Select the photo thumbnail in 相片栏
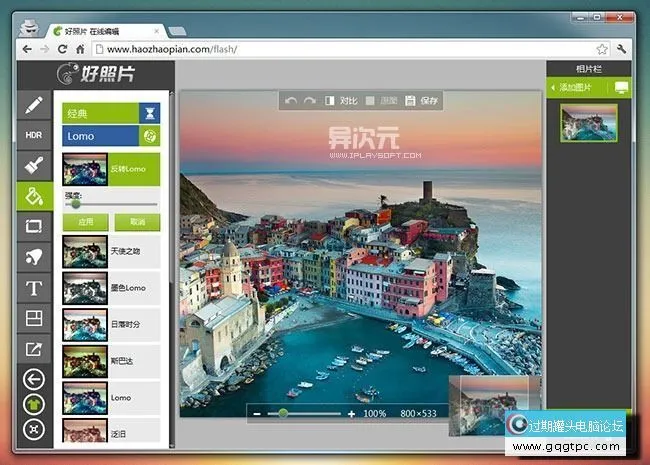The height and width of the screenshot is (465, 650). 589,123
